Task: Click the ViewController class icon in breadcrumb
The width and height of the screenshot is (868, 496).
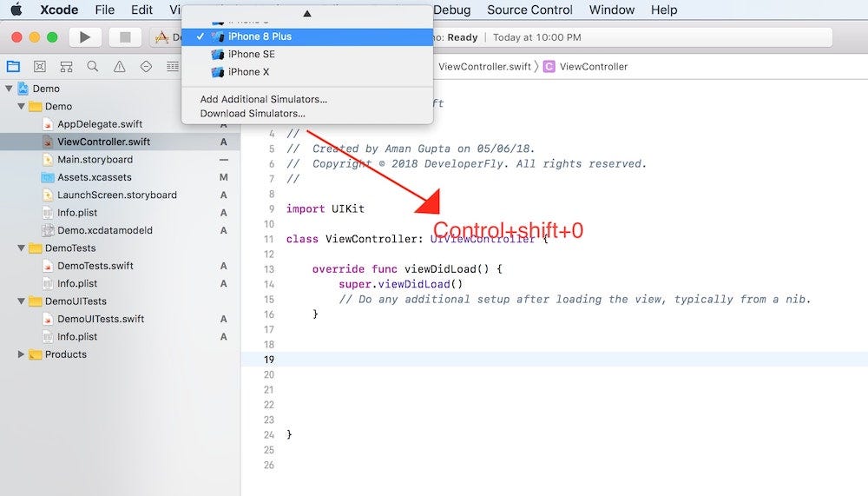Action: (549, 67)
